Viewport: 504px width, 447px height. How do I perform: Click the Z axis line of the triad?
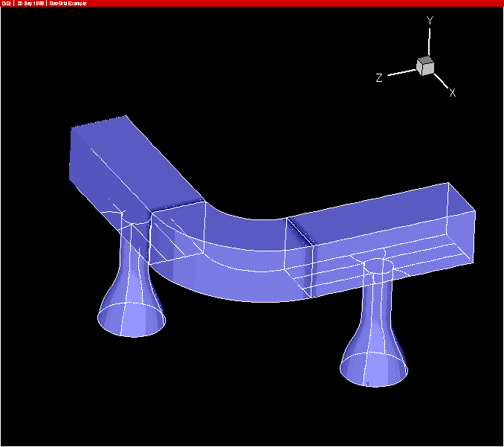(401, 72)
